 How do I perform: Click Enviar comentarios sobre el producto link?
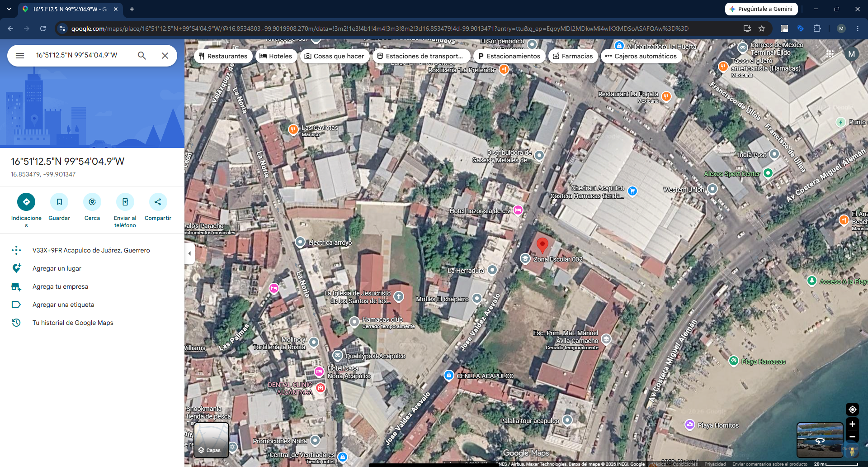tap(769, 464)
